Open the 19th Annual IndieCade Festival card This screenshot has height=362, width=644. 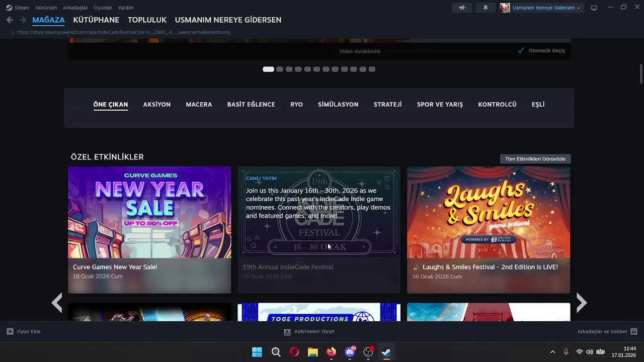pos(319,230)
